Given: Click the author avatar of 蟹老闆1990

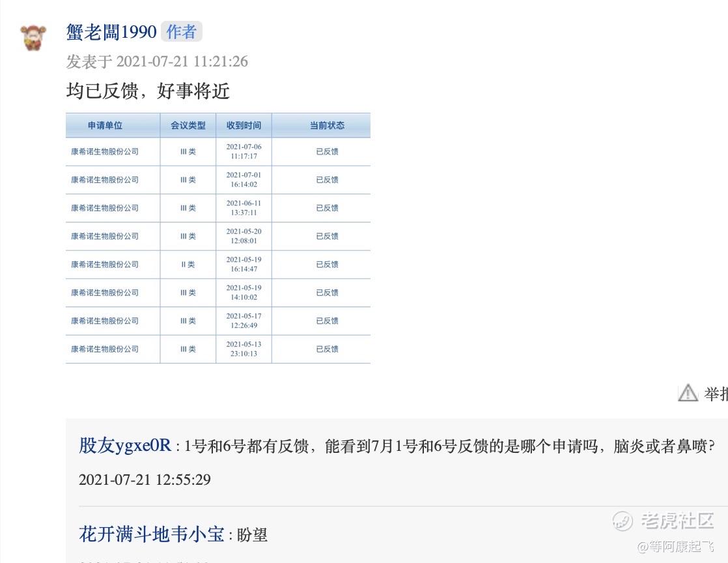Looking at the screenshot, I should click(33, 38).
